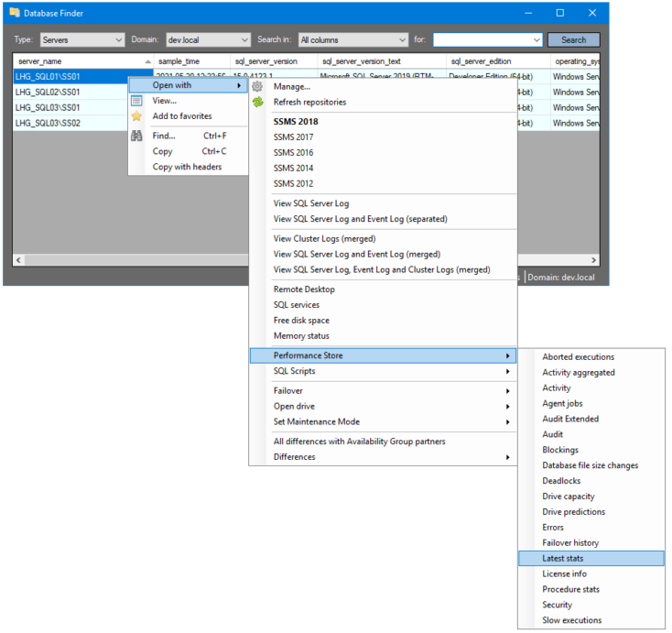
Task: Select Latest stats in Performance Store submenu
Action: click(x=562, y=558)
